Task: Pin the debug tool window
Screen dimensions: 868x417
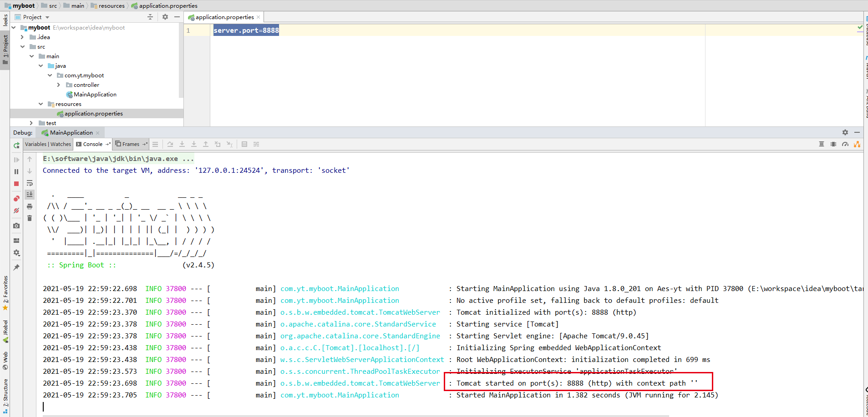Action: [x=16, y=267]
